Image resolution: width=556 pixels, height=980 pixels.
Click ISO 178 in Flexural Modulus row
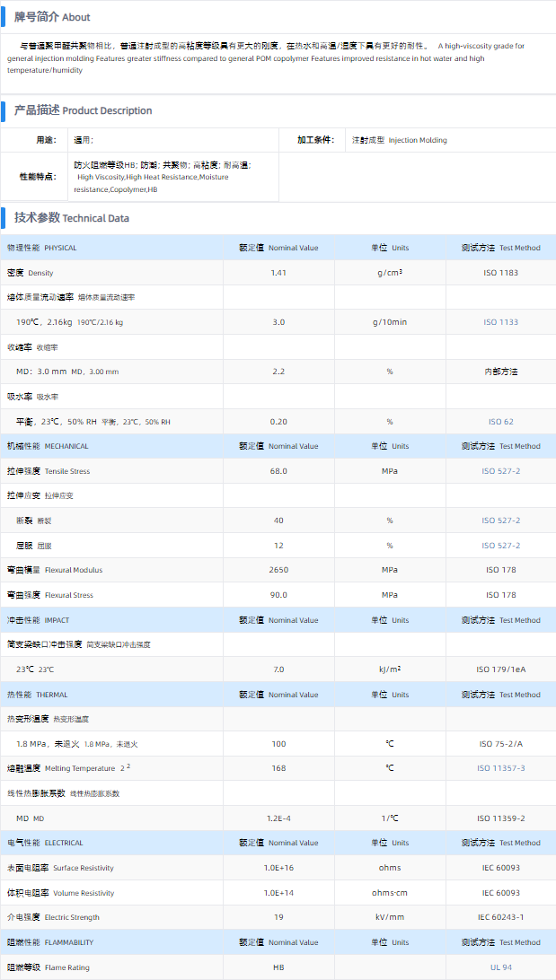point(500,570)
